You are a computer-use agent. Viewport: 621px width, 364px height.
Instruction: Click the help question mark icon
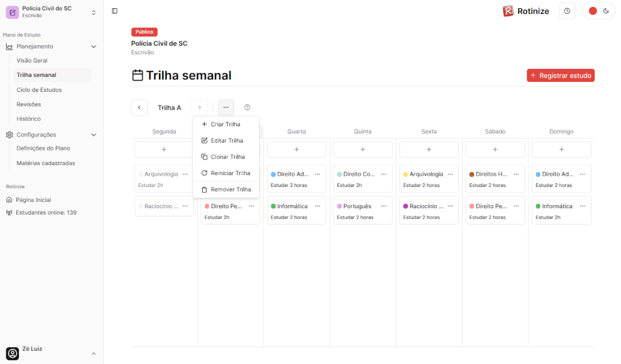click(247, 107)
